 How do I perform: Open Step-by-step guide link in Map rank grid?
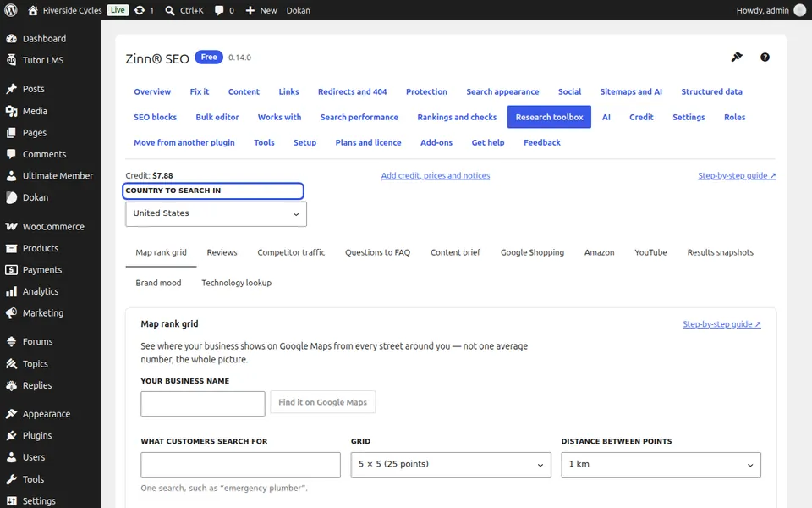point(721,324)
